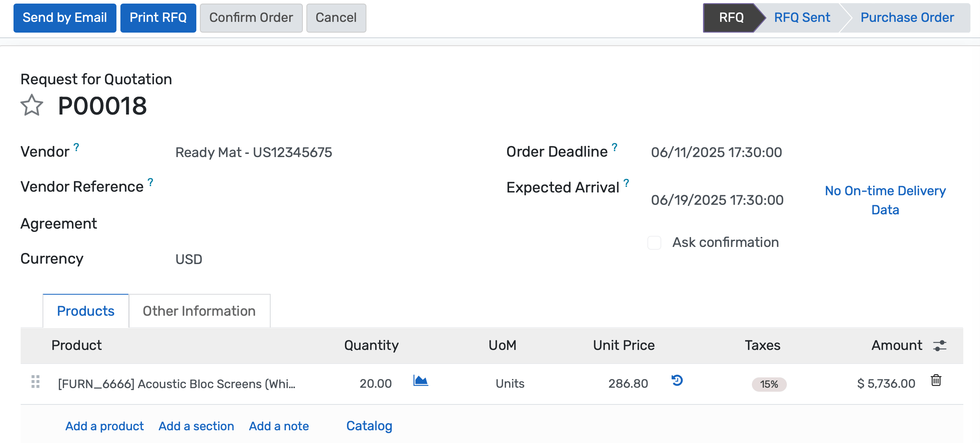The image size is (980, 443).
Task: Click the Vendor Reference help icon
Action: coord(150,183)
